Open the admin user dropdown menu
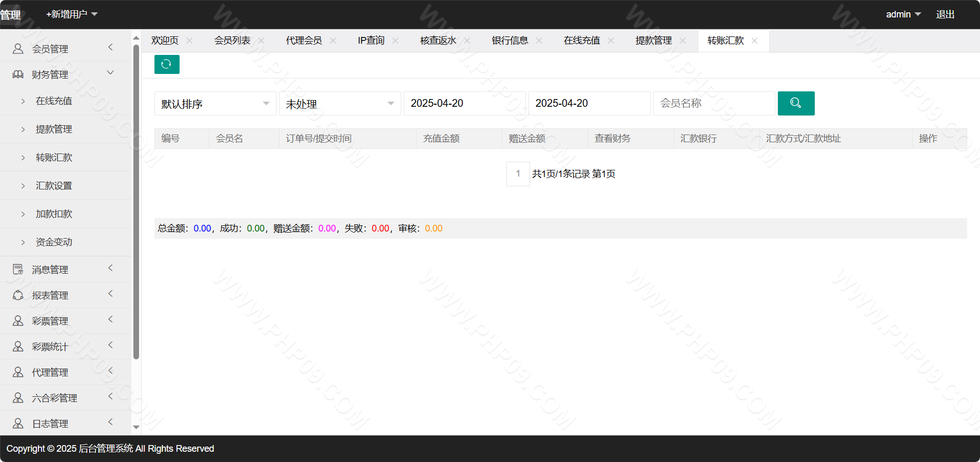This screenshot has width=980, height=462. click(903, 14)
